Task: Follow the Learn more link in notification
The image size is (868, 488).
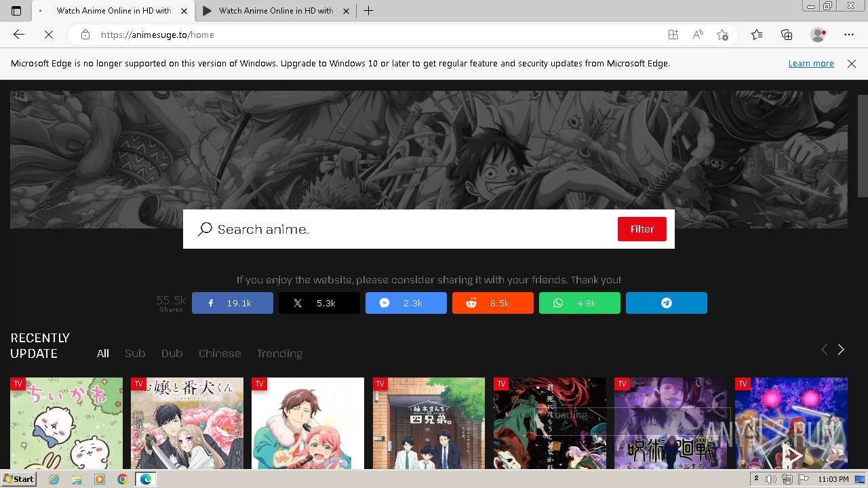Action: coord(811,64)
